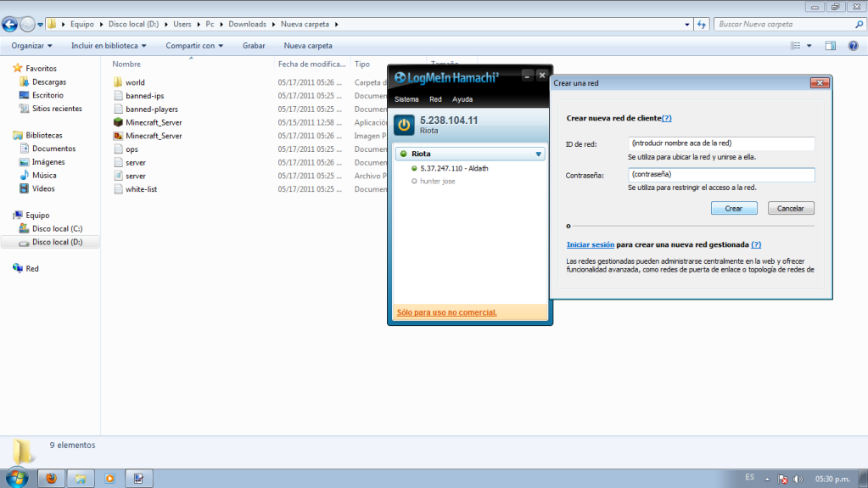
Task: Select peer 5.37.247.110 - Aldath
Action: [x=454, y=168]
